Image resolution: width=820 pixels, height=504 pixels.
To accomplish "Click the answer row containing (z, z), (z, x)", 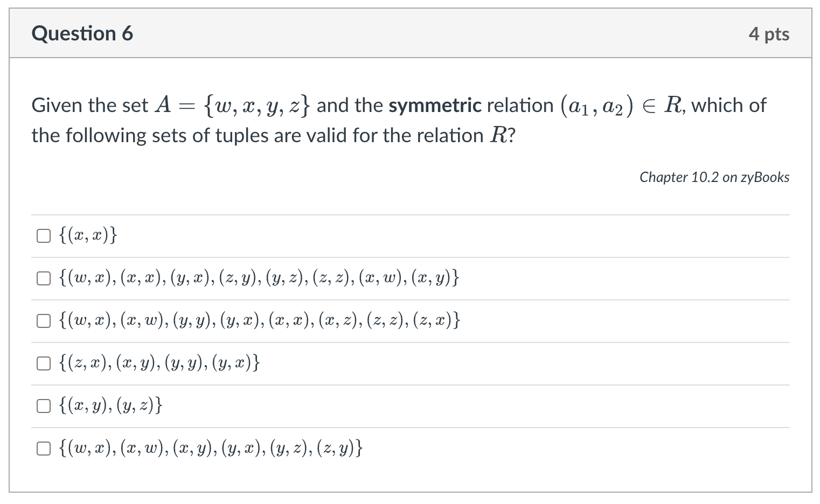I will (x=259, y=320).
